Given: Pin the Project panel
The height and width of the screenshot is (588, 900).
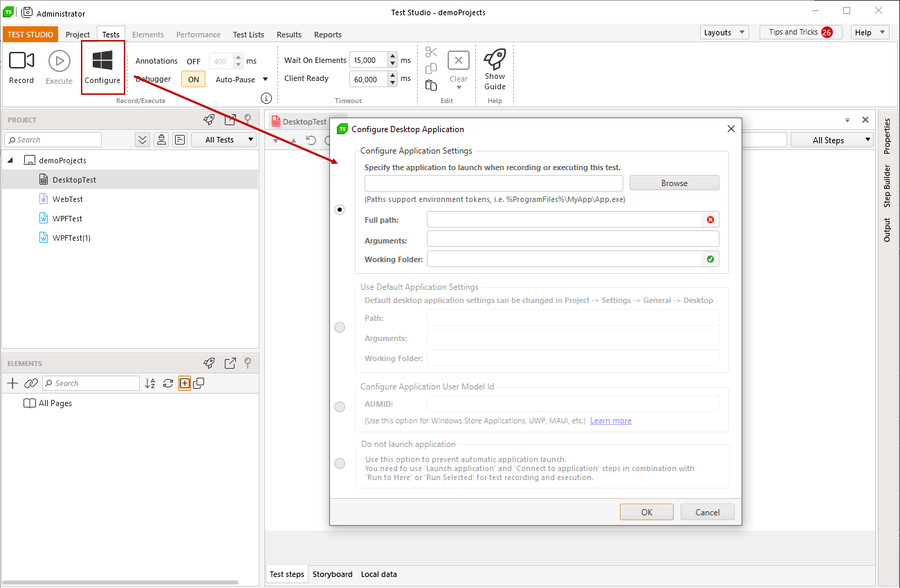Looking at the screenshot, I should [x=248, y=120].
